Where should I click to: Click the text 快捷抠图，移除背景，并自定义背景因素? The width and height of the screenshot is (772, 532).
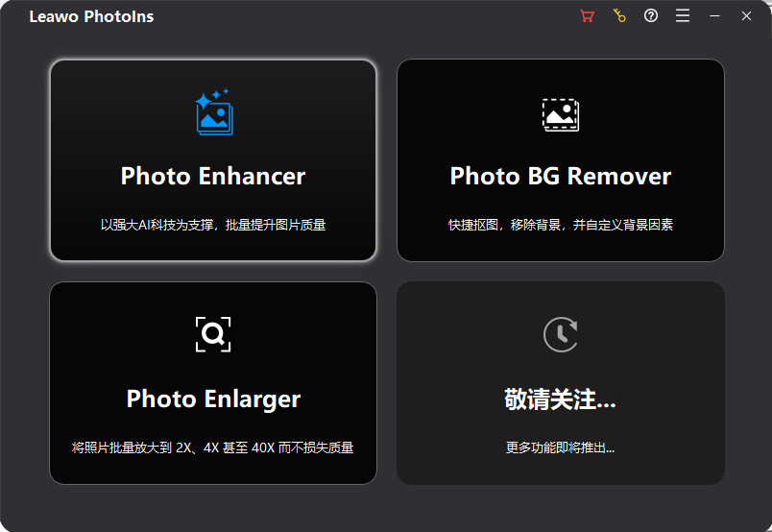[x=561, y=225]
